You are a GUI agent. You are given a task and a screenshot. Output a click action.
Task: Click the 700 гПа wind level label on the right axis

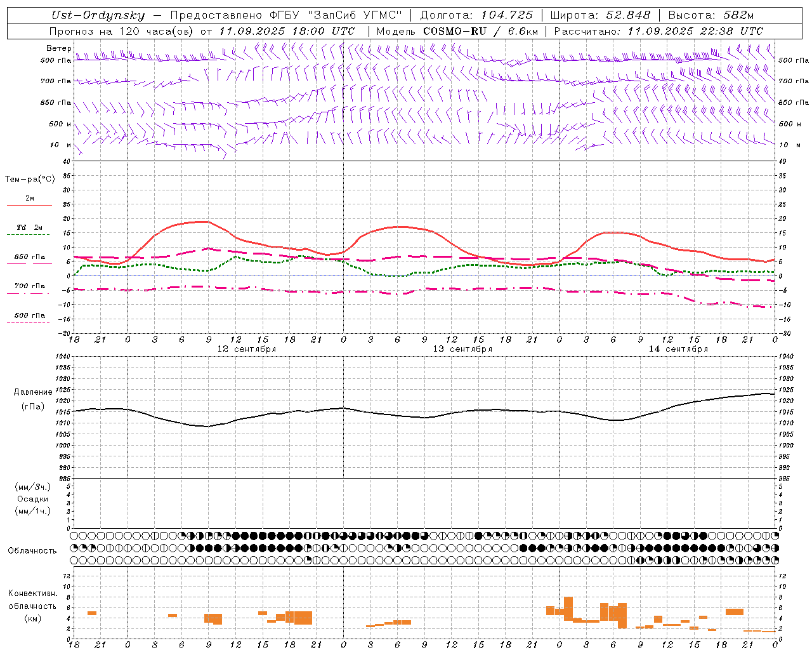point(794,81)
